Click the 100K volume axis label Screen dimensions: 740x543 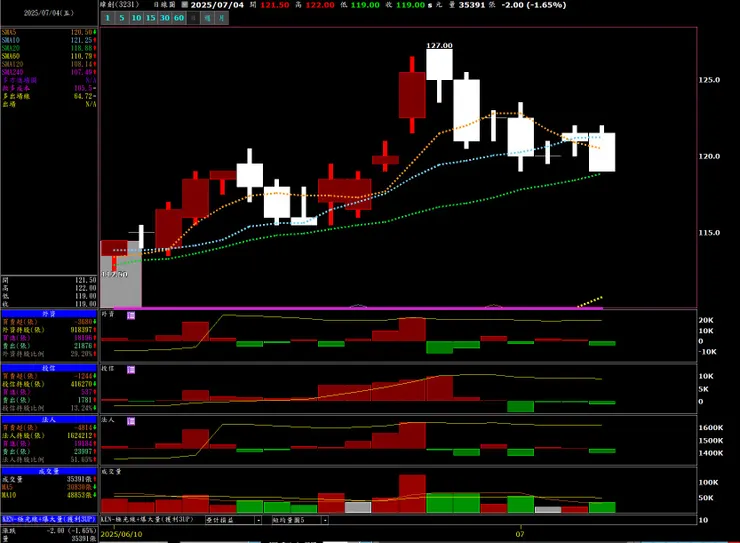(708, 482)
